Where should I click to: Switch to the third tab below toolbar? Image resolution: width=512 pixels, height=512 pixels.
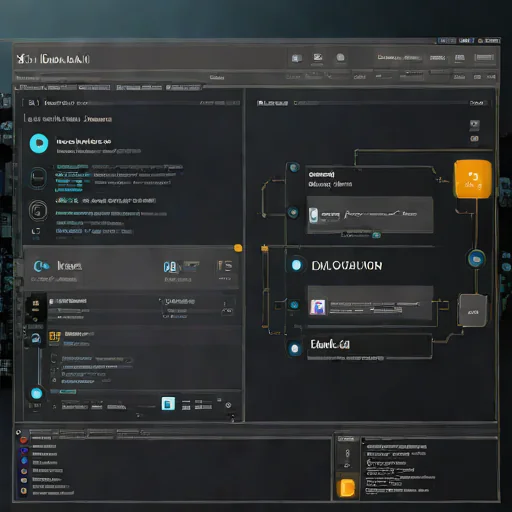[x=139, y=87]
